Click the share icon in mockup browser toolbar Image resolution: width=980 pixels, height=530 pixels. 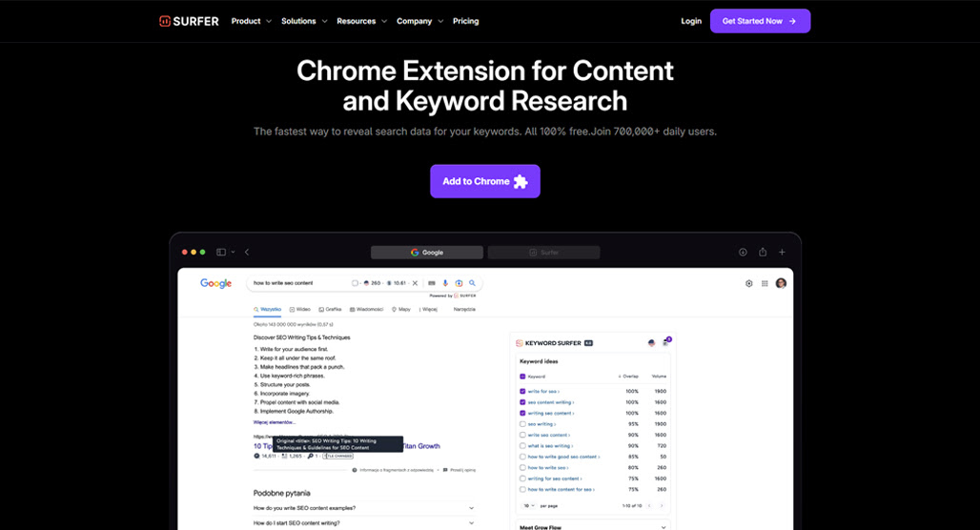[763, 252]
